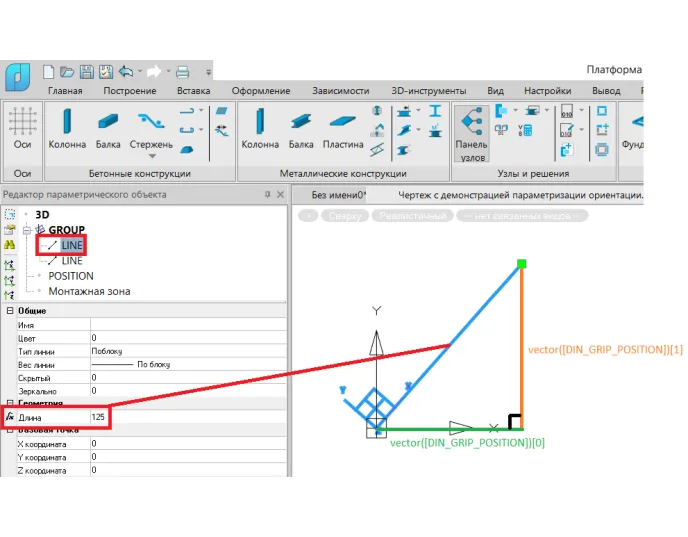Toggle the Панель узлов button

[x=471, y=134]
